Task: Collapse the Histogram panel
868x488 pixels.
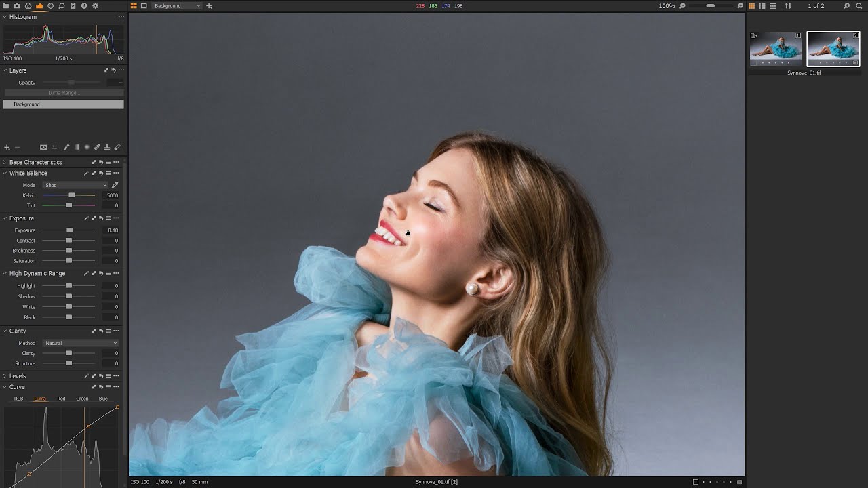Action: coord(4,17)
